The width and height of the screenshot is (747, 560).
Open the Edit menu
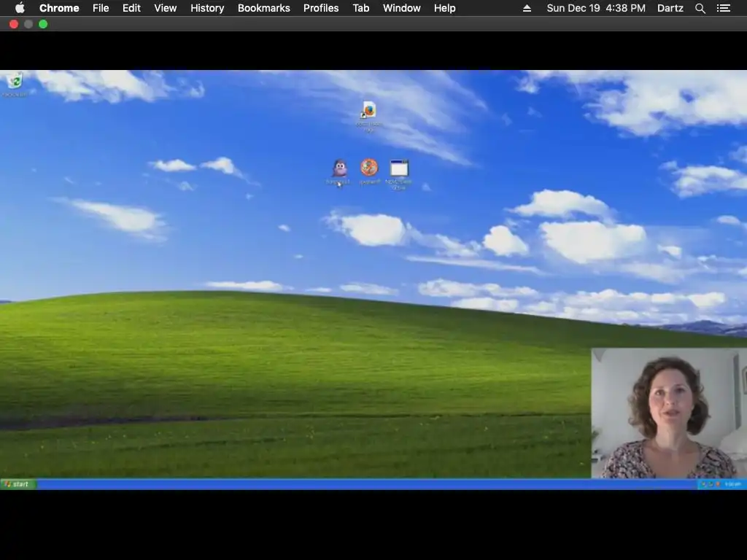(131, 8)
